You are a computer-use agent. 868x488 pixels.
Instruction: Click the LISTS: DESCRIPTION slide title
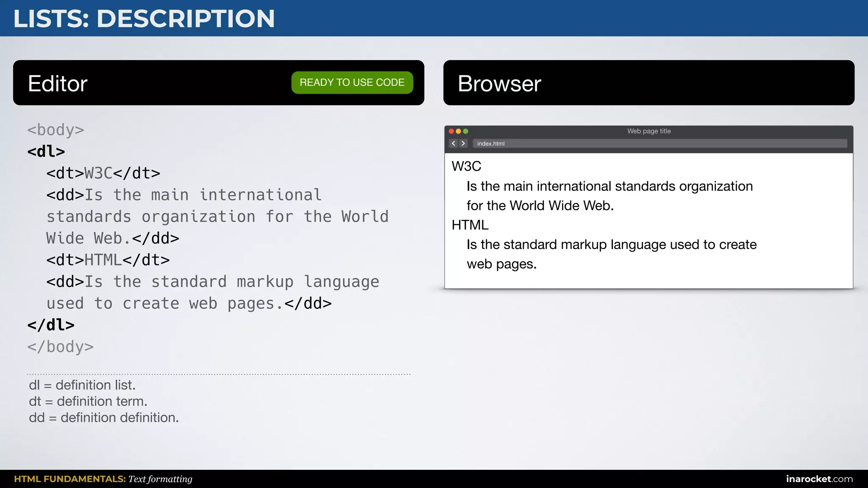(144, 19)
